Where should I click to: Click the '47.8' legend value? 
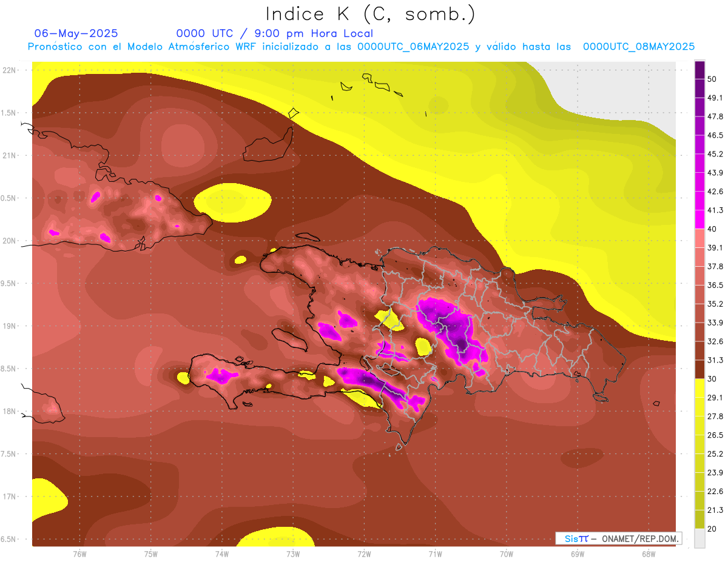coord(716,116)
